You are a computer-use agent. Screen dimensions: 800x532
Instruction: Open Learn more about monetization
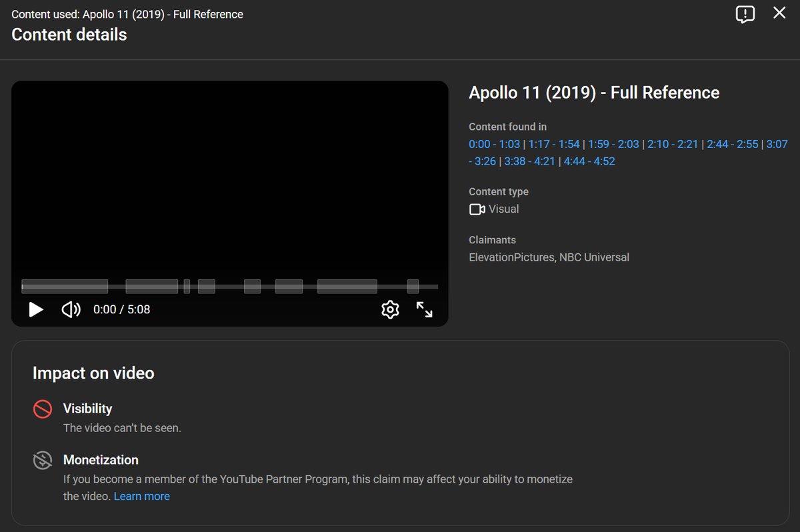(142, 496)
